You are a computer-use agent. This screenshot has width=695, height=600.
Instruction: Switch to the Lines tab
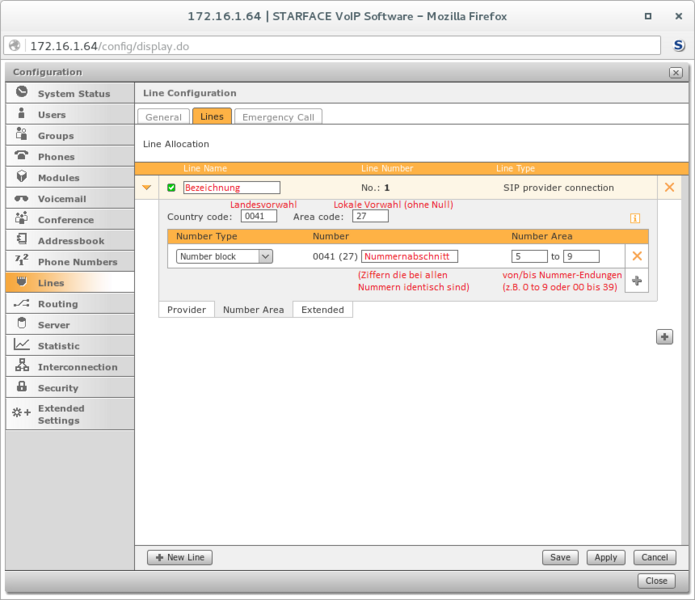pos(212,117)
